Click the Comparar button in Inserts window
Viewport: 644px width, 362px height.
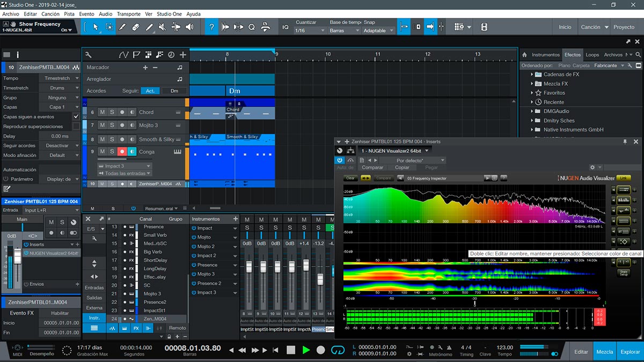372,168
